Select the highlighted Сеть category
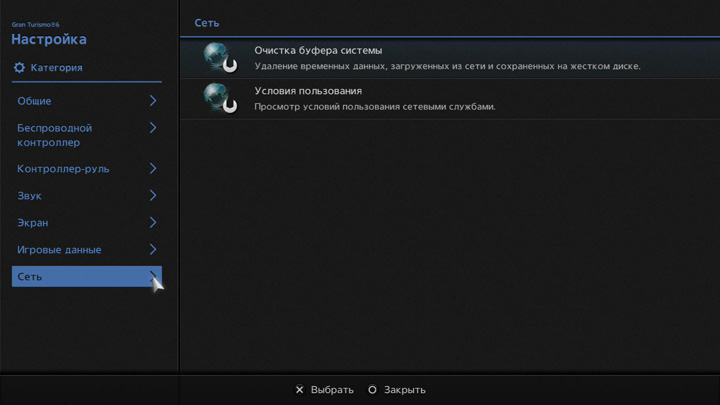 tap(30, 277)
